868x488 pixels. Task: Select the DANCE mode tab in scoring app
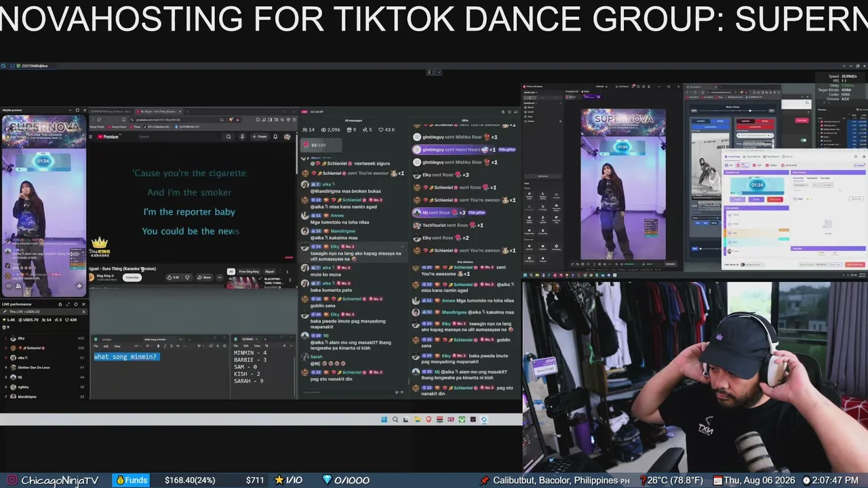(x=772, y=165)
